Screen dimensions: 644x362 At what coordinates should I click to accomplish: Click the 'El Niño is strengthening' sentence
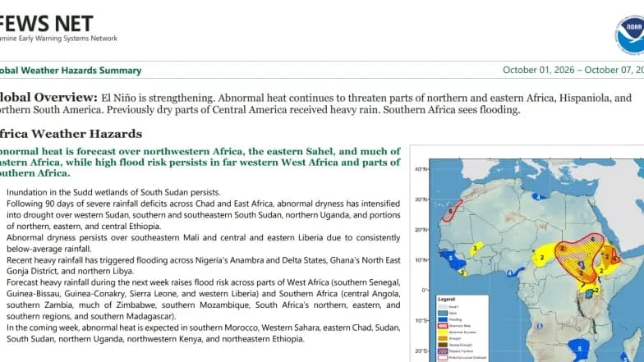point(158,99)
